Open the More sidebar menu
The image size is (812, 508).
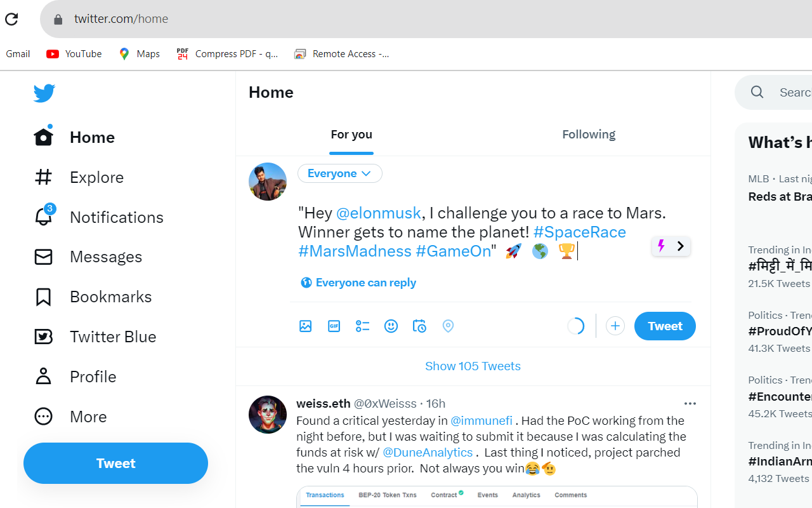pos(88,417)
